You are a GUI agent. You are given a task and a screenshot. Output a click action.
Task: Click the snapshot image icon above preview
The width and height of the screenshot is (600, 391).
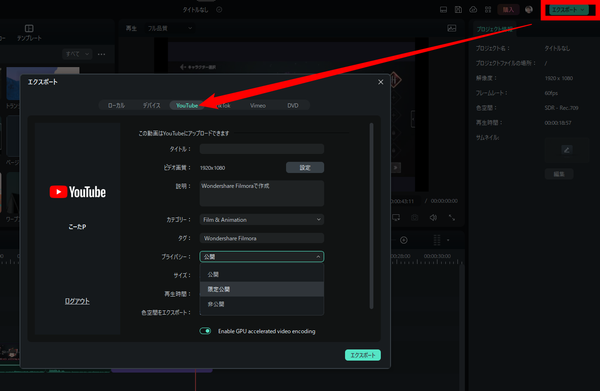pyautogui.click(x=452, y=28)
